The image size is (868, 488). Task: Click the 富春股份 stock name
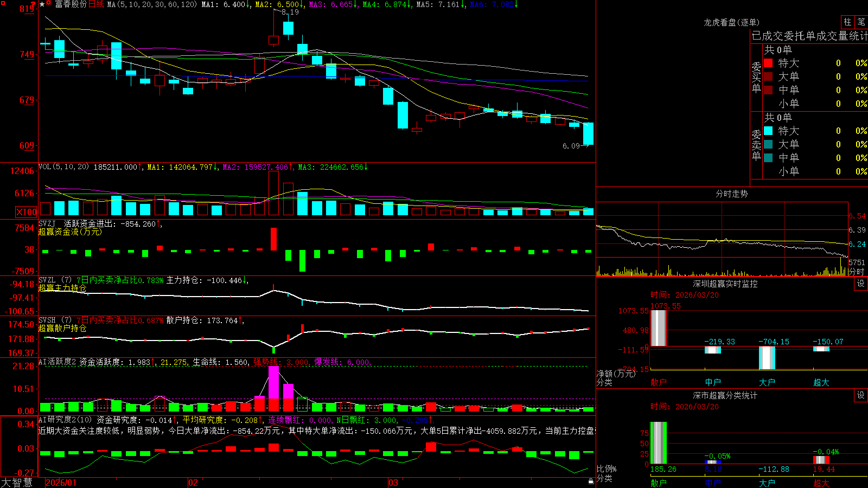[x=71, y=4]
